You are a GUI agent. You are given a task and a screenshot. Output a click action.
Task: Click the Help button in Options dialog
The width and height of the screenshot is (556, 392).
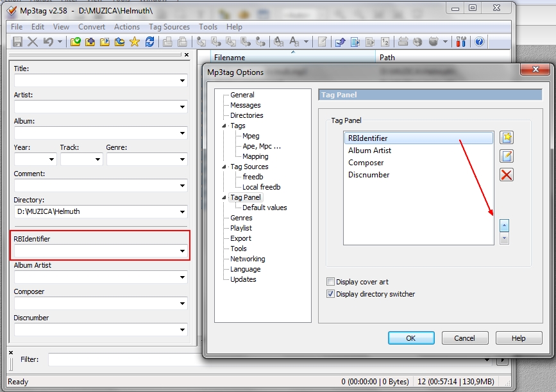pyautogui.click(x=519, y=338)
